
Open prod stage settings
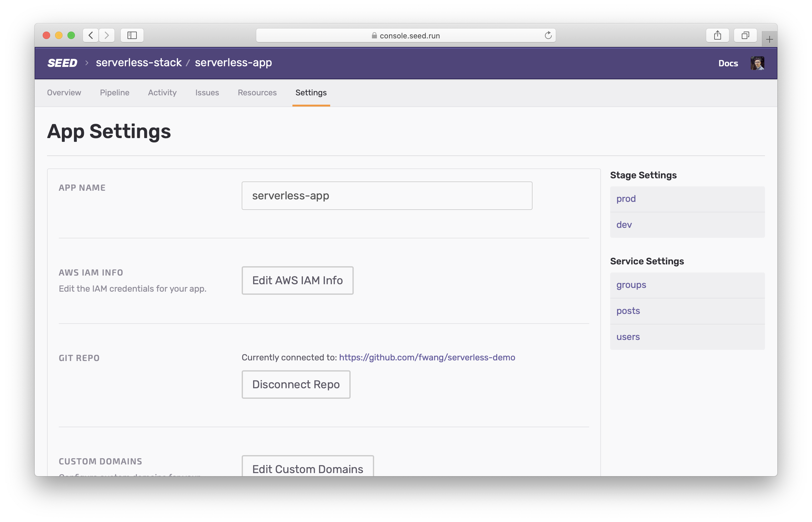coord(626,199)
